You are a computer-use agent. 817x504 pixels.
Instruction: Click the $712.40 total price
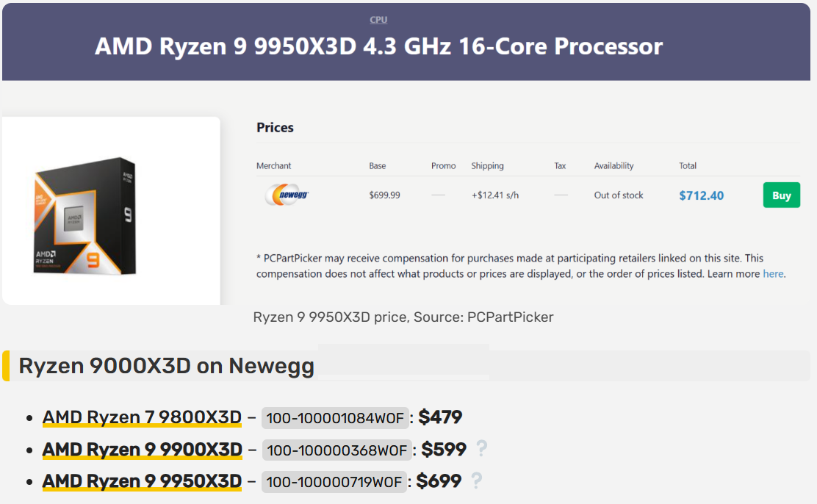(x=701, y=195)
